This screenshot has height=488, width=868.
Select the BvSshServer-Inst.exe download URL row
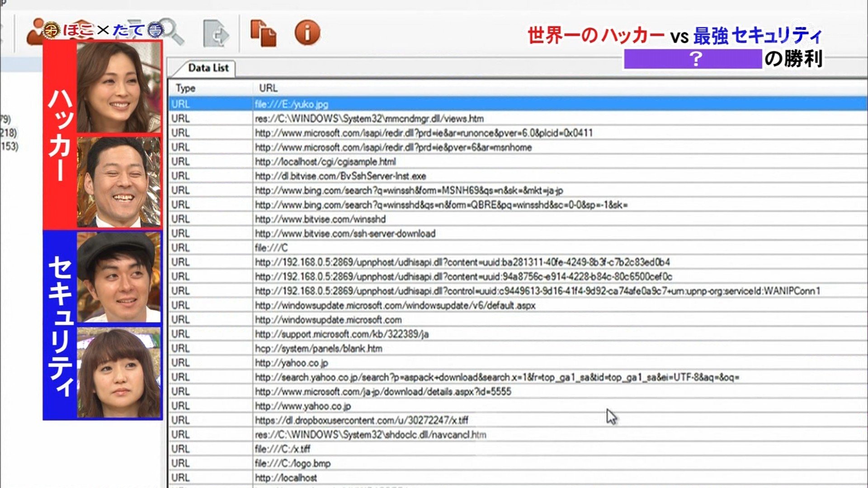click(x=340, y=176)
